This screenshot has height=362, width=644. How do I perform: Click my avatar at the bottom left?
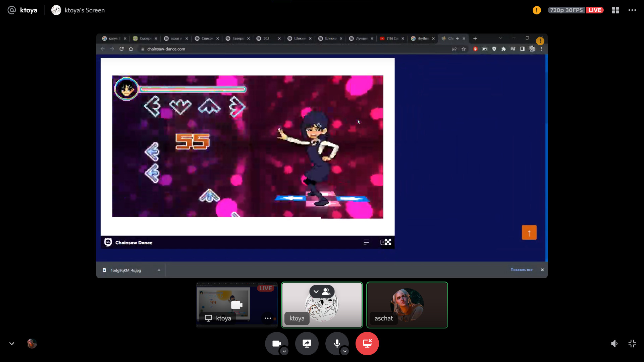[32, 344]
